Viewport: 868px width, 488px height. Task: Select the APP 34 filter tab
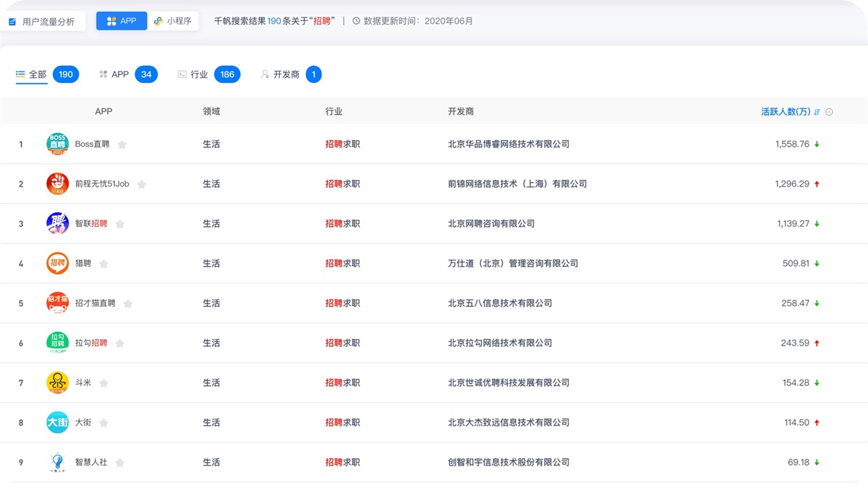128,74
